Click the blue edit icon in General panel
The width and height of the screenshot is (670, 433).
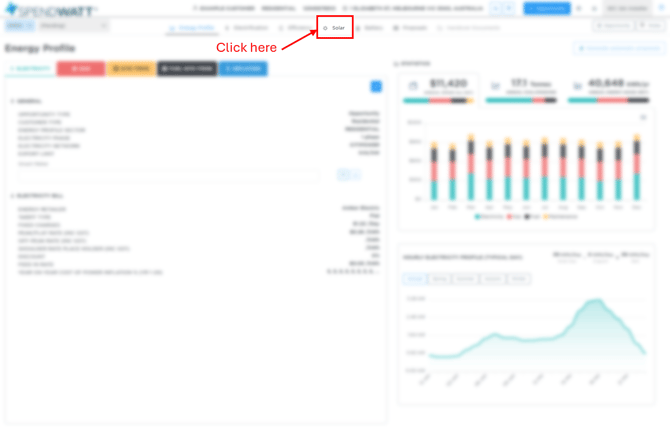(x=376, y=87)
